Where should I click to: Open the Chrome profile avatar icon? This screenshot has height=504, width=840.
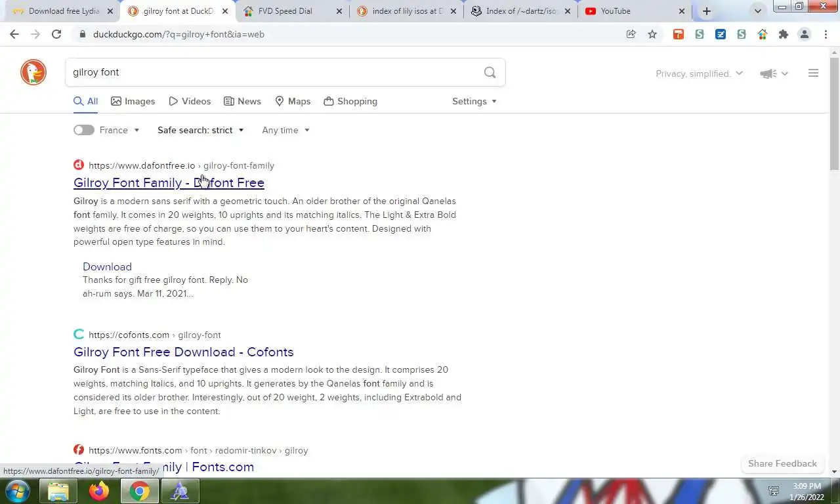click(x=805, y=34)
